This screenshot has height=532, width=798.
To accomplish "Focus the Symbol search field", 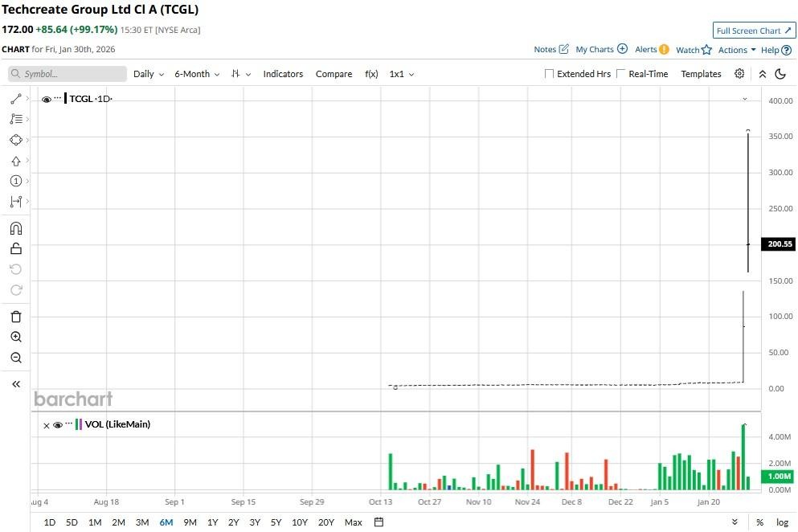I will pos(68,74).
